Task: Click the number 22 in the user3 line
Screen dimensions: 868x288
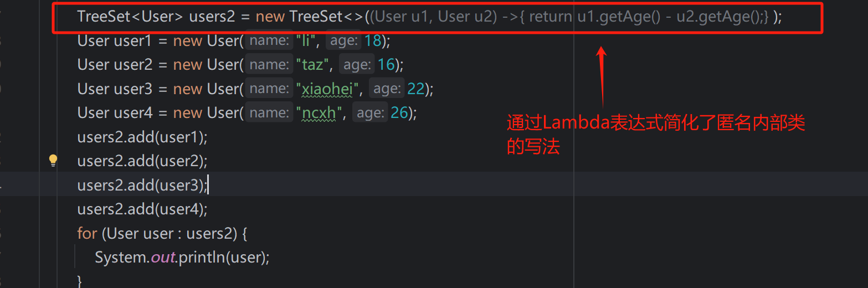Action: [416, 89]
